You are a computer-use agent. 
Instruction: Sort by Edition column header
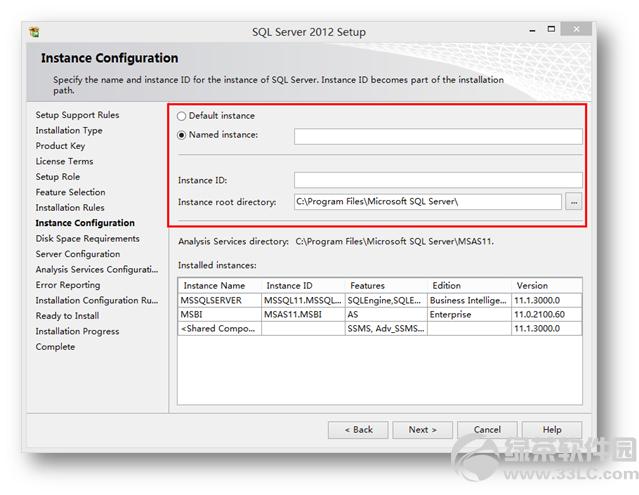pyautogui.click(x=469, y=286)
